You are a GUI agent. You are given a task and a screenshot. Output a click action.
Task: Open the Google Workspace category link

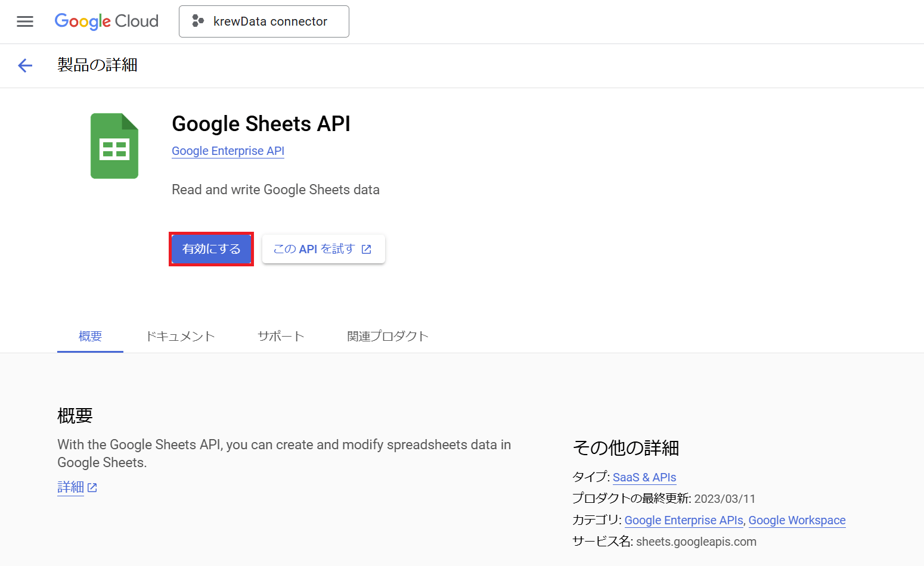point(797,520)
